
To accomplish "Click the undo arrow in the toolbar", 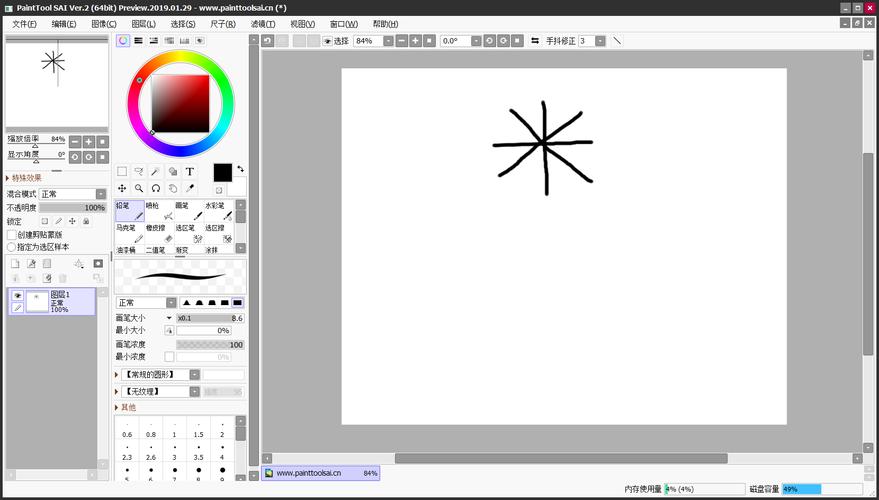I will point(267,41).
